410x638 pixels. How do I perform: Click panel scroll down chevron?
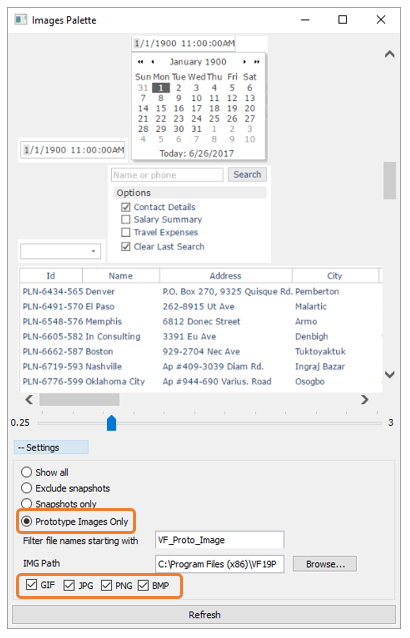coord(389,374)
